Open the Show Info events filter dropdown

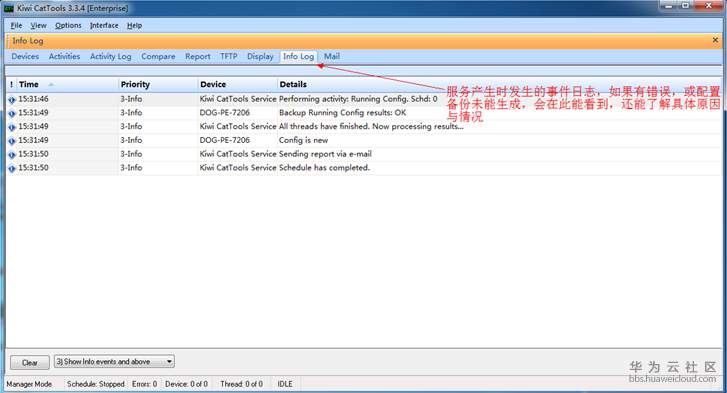[x=114, y=361]
